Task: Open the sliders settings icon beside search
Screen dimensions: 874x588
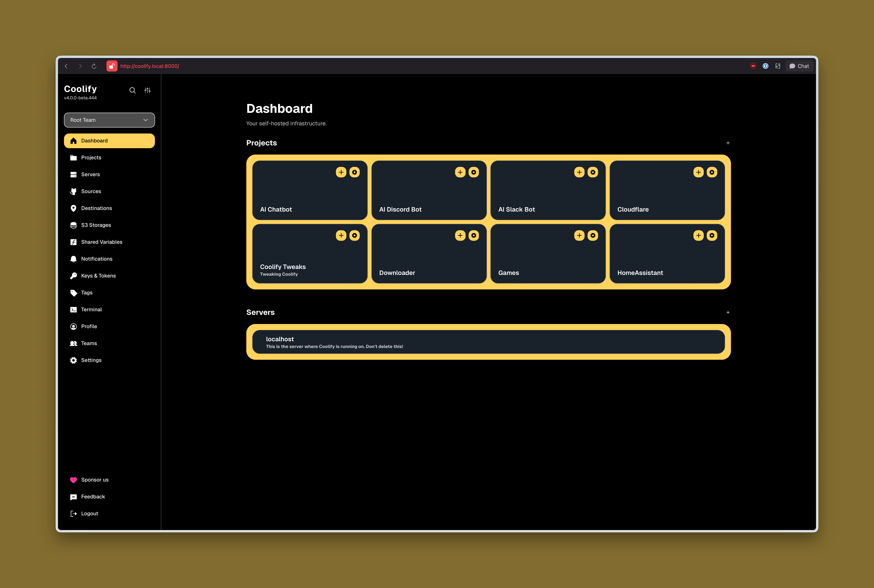Action: point(147,90)
